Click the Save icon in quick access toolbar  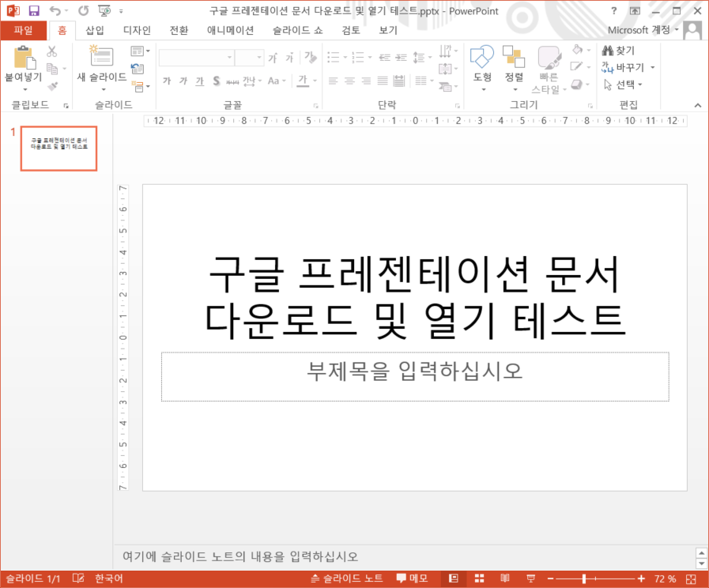tap(34, 10)
